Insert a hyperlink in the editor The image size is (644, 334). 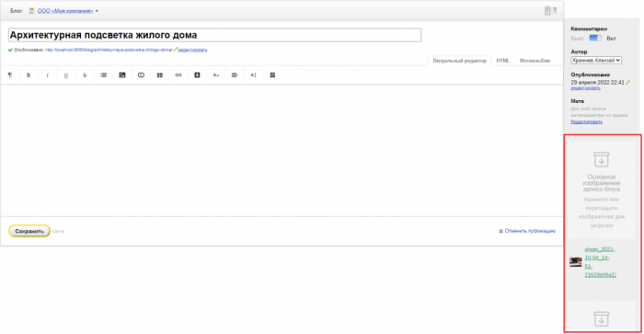[178, 75]
